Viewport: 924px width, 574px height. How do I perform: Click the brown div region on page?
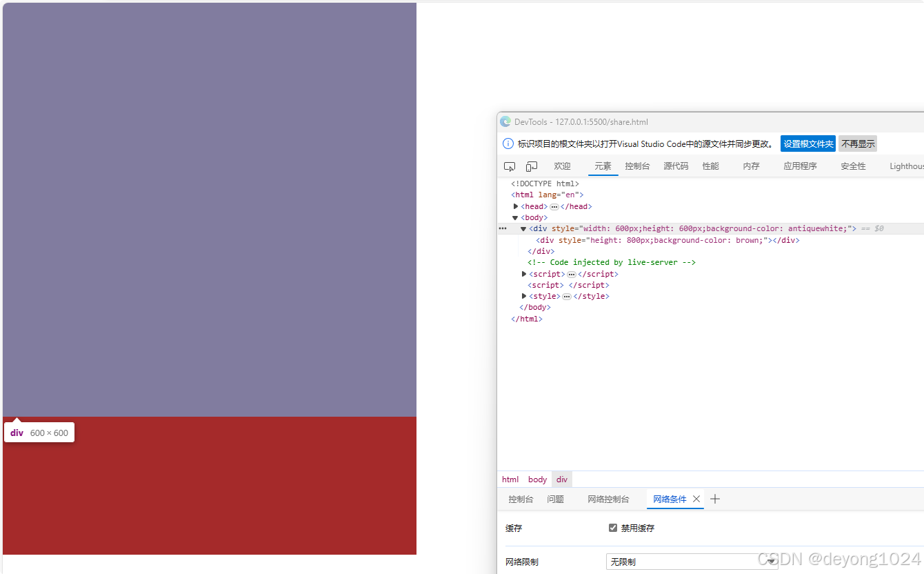210,486
